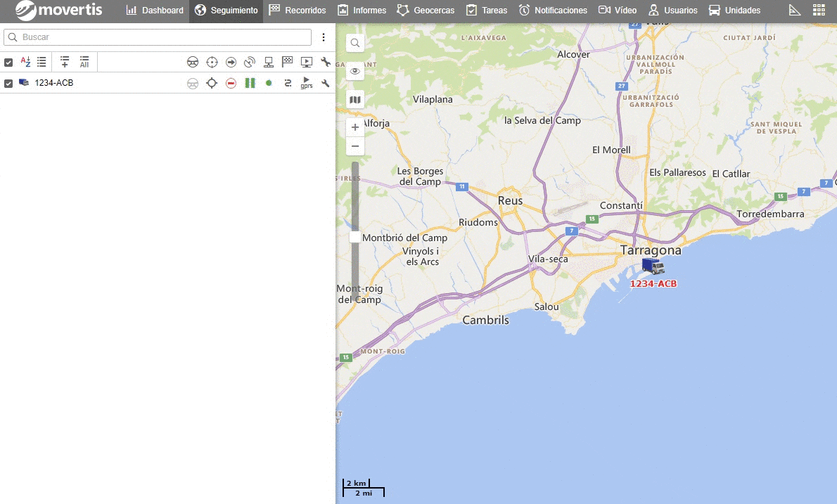The width and height of the screenshot is (837, 504).
Task: Expand the add units list icon
Action: 65,62
